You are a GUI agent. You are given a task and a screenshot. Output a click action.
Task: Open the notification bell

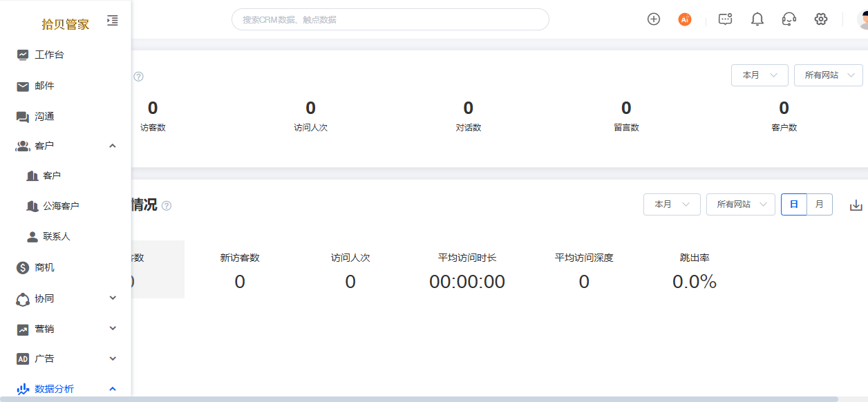[757, 19]
